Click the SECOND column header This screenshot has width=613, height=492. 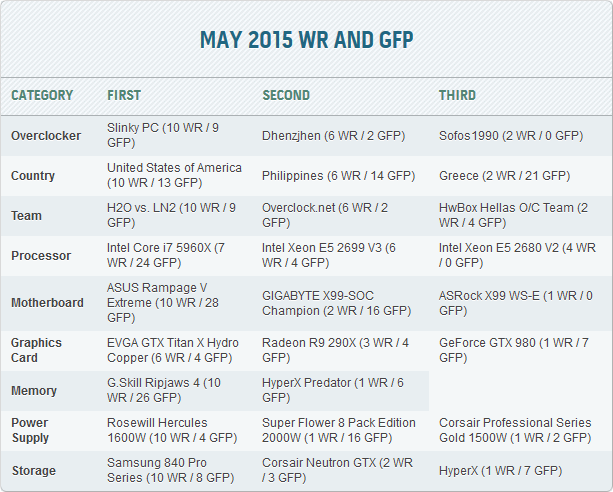click(x=286, y=95)
